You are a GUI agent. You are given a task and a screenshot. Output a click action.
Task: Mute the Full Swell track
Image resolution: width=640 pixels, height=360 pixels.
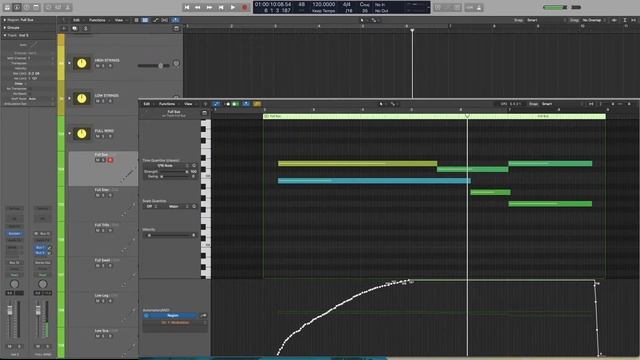[98, 265]
